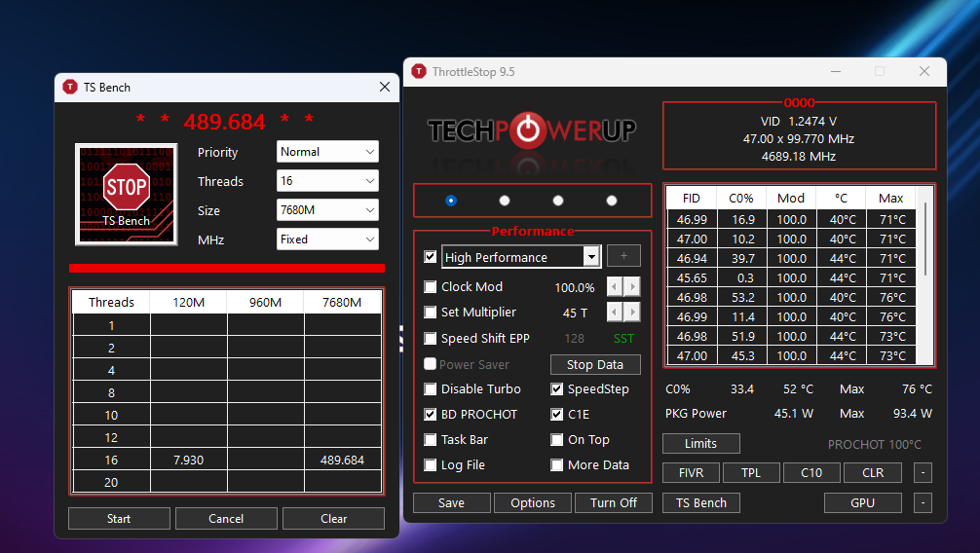The height and width of the screenshot is (553, 980).
Task: Uncheck BD PROCHOT checkbox
Action: click(x=430, y=415)
